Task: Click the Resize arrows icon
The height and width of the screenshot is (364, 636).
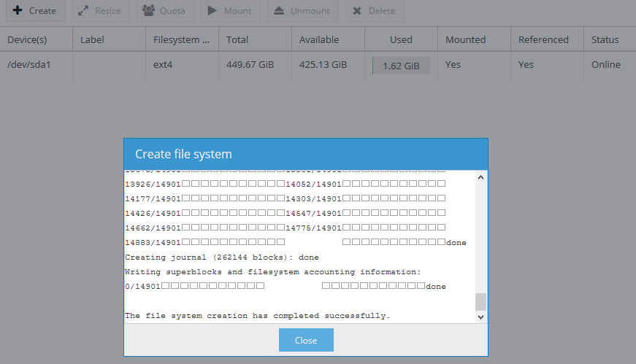Action: click(83, 11)
